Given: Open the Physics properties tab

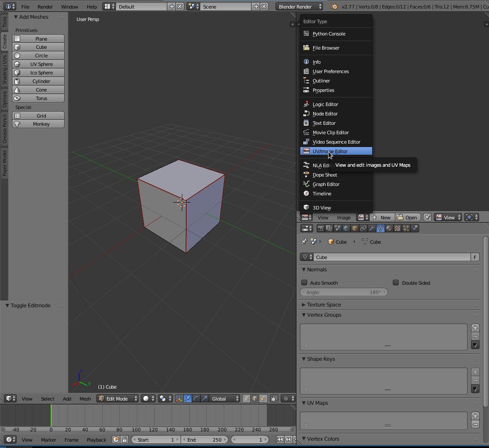Looking at the screenshot, I should click(x=415, y=228).
